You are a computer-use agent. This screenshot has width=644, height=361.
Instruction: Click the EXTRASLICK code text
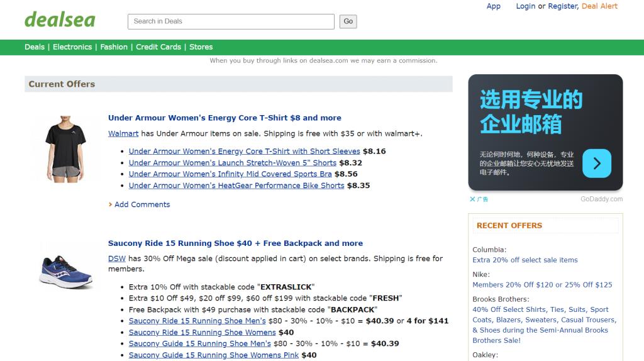point(286,287)
